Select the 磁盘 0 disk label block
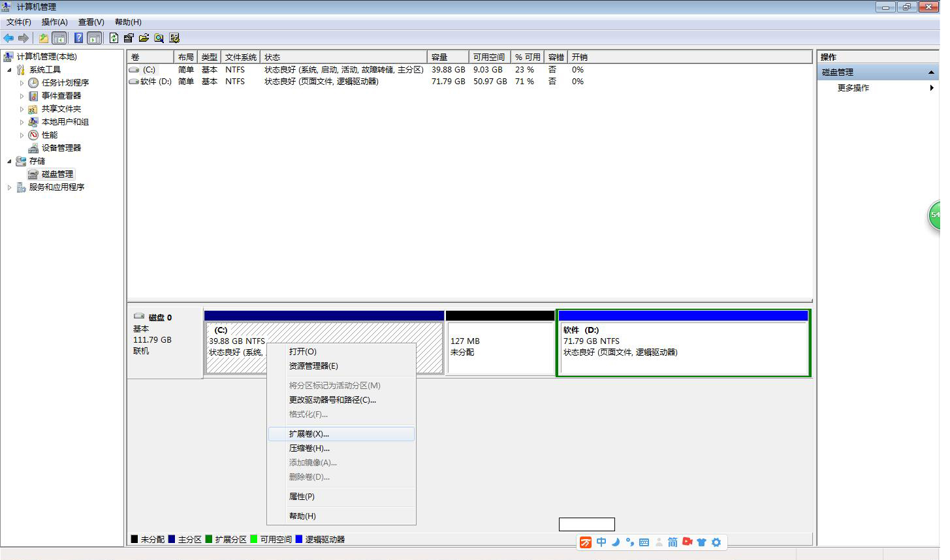This screenshot has width=950, height=560. coord(165,342)
